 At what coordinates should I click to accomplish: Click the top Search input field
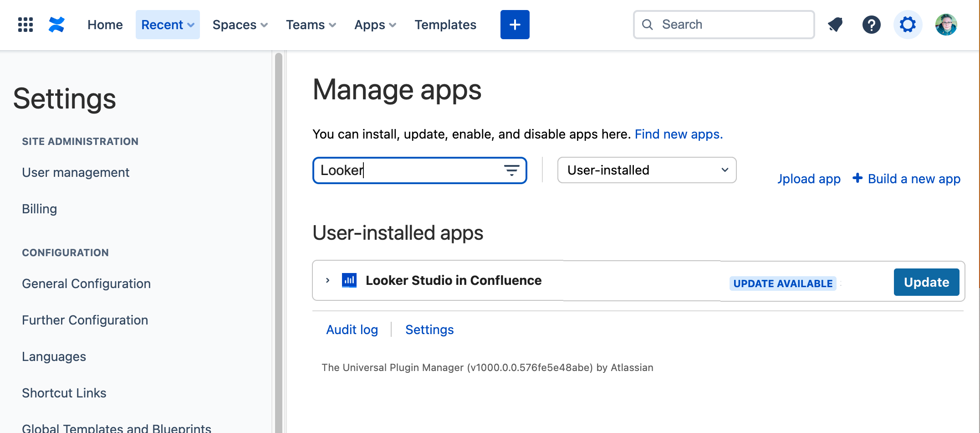(x=724, y=25)
